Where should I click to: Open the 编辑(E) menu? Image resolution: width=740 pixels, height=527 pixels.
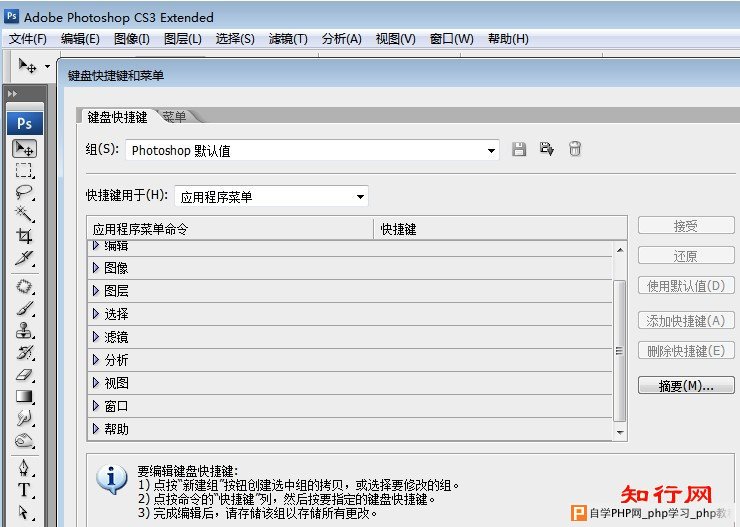[x=80, y=39]
